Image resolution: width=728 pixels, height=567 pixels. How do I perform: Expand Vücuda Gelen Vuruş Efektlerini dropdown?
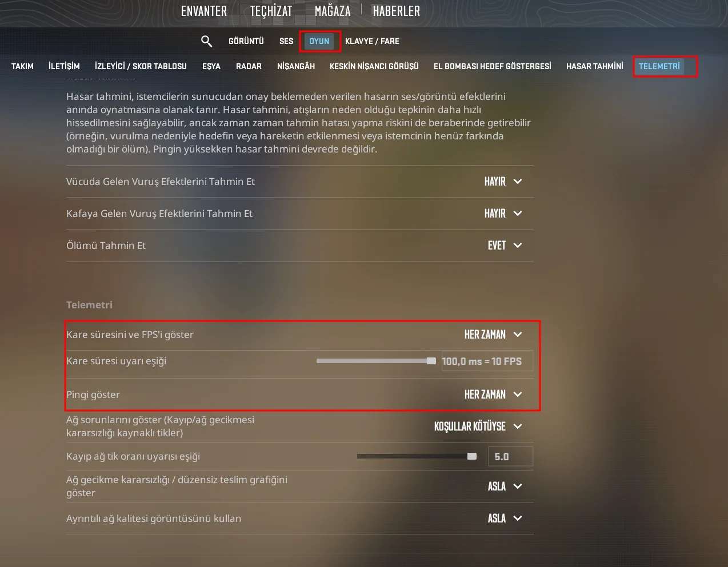point(503,182)
